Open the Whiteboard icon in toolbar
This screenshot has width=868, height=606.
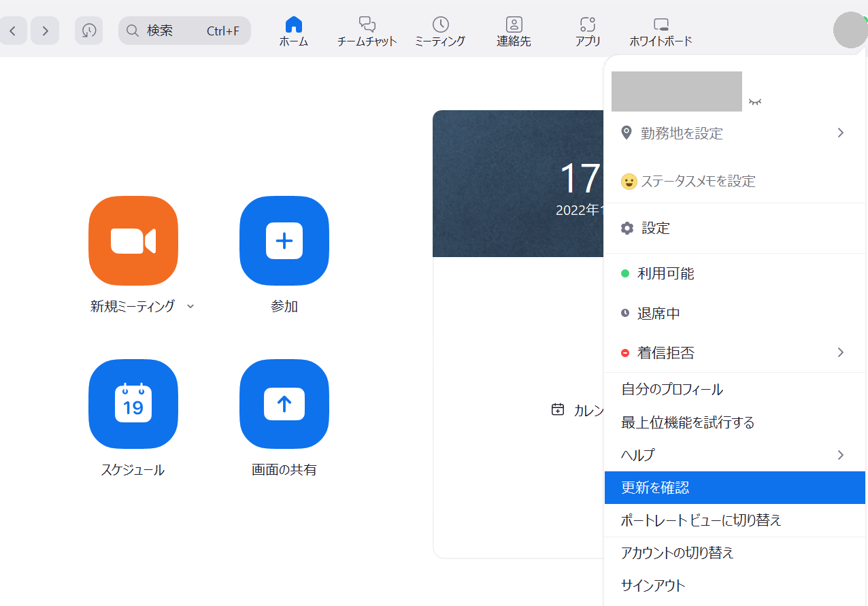661,25
